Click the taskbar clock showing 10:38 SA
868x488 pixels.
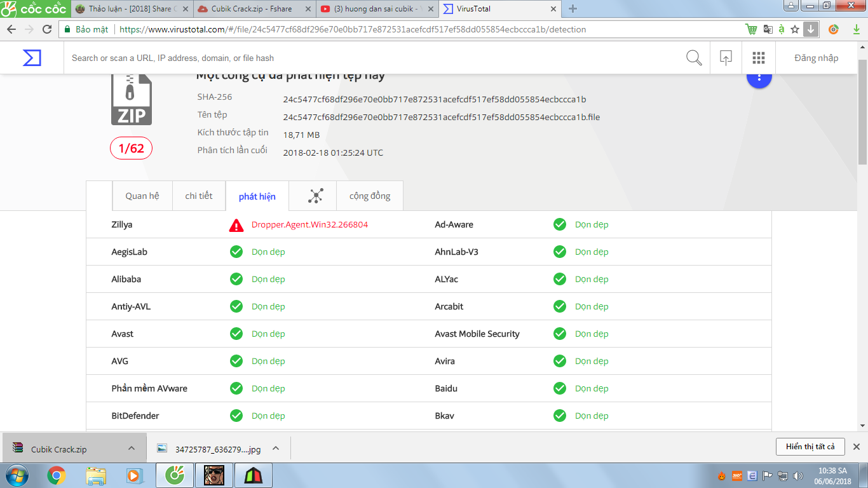(x=833, y=476)
